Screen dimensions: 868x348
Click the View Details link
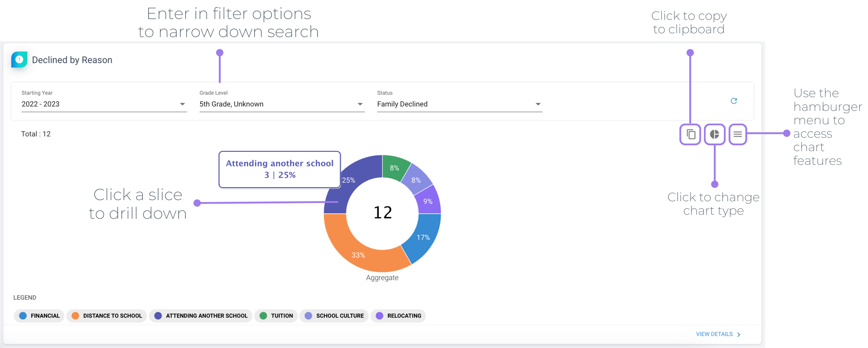(x=718, y=334)
